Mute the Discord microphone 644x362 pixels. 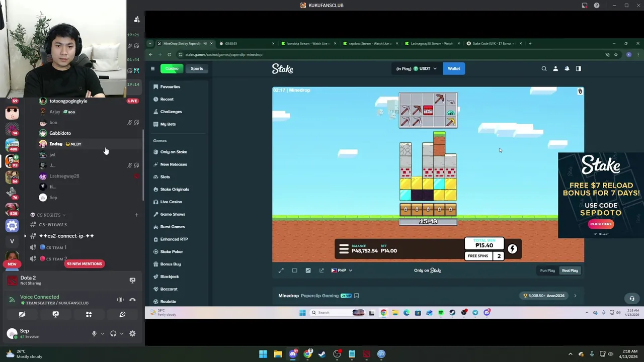pos(94,333)
